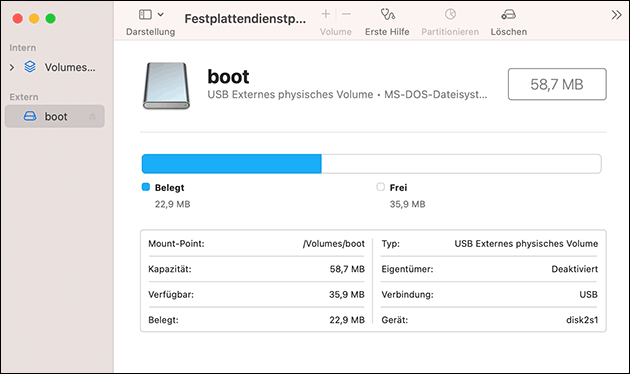Click the /Volumes/boot mount point value

[x=334, y=244]
